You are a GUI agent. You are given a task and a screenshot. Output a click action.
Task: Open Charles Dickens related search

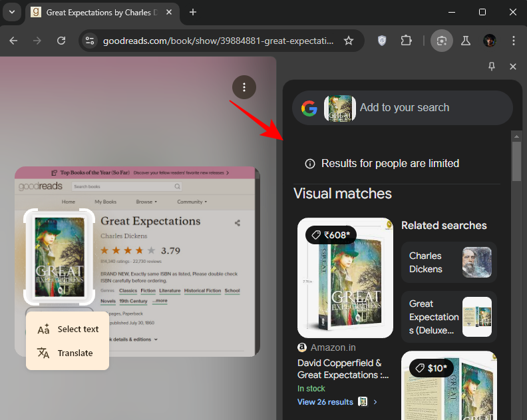[448, 262]
